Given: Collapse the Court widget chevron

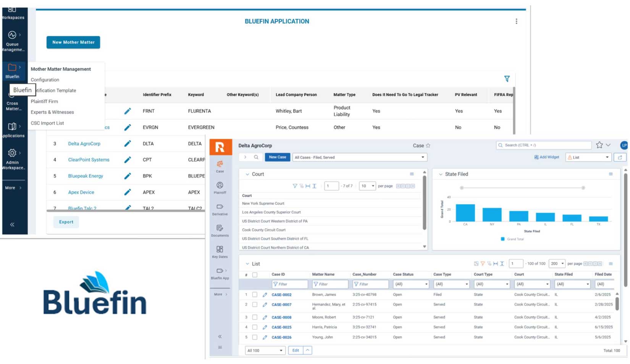Looking at the screenshot, I should 247,174.
